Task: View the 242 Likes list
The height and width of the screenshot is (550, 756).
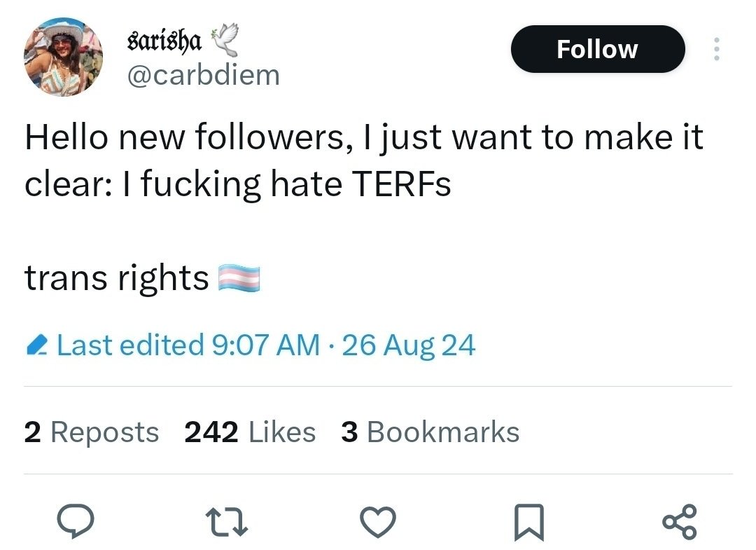Action: pos(250,432)
